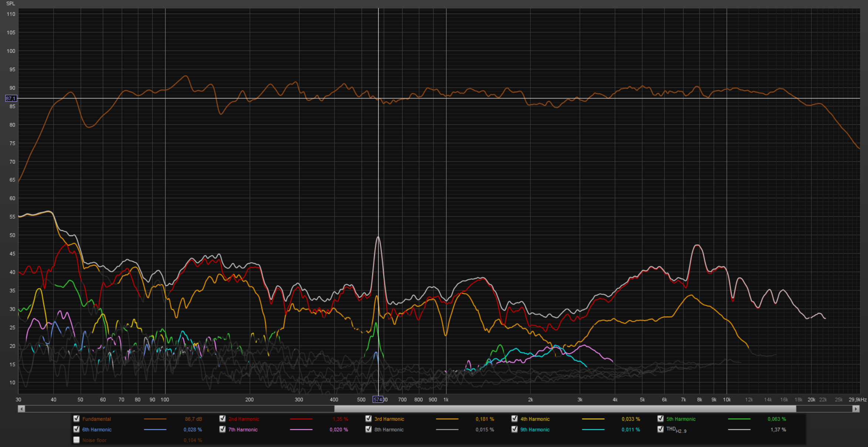Click the 1,37 % THD value

(778, 430)
